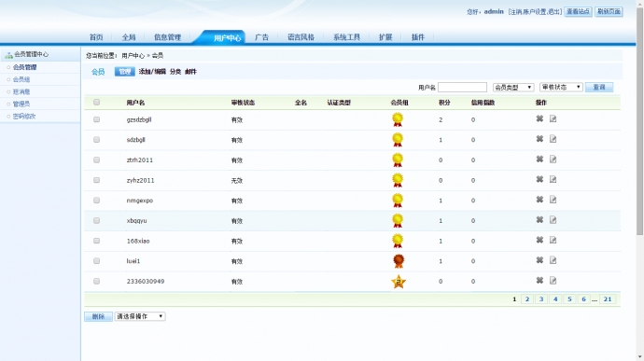Check the box for user ztrh2011

pyautogui.click(x=96, y=160)
